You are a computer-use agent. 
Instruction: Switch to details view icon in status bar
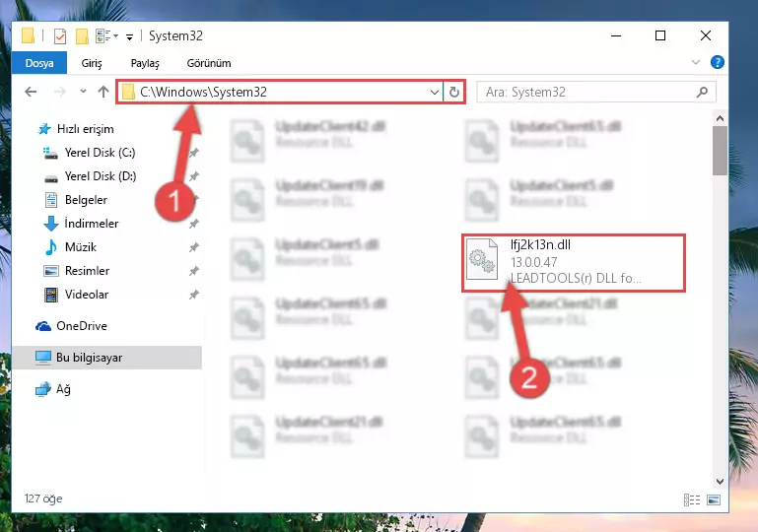pos(692,499)
